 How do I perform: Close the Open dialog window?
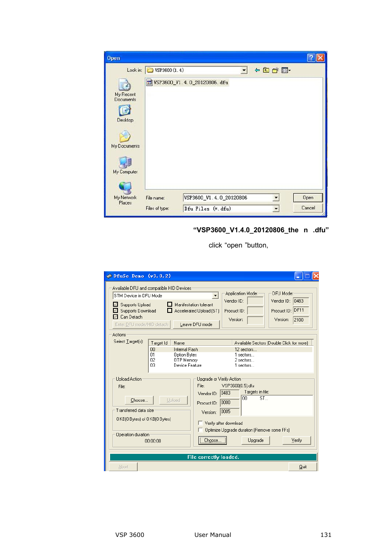coord(321,58)
